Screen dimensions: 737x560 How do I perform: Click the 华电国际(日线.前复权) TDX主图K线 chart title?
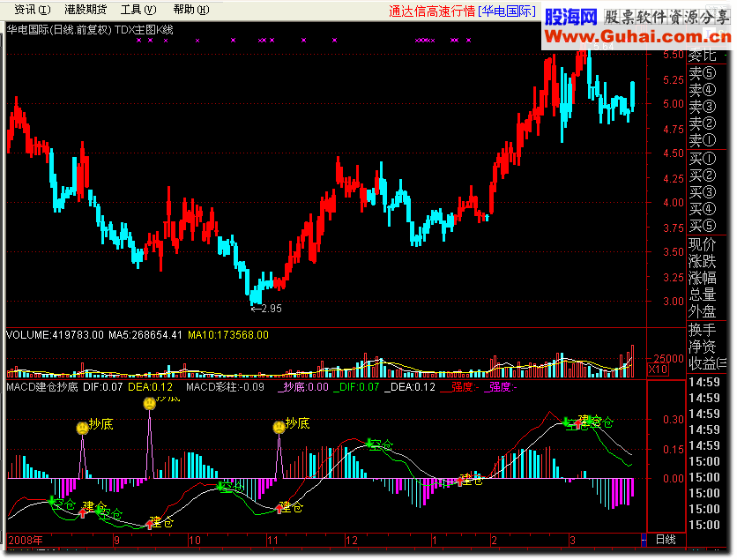90,30
